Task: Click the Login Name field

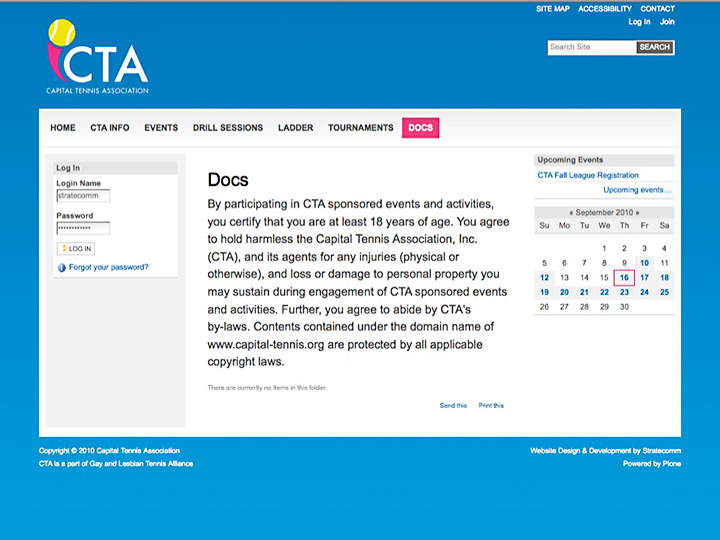Action: click(83, 196)
